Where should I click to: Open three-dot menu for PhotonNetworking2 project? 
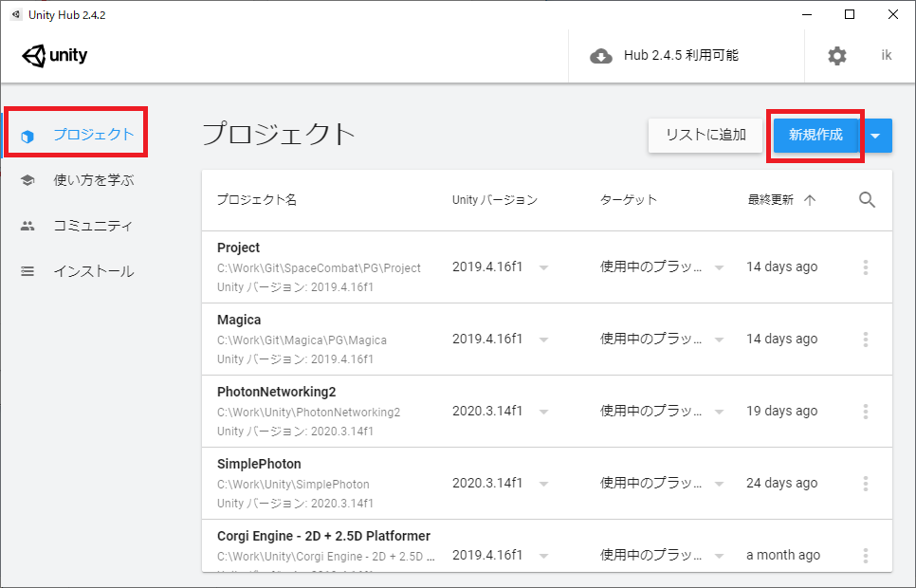[x=866, y=412]
